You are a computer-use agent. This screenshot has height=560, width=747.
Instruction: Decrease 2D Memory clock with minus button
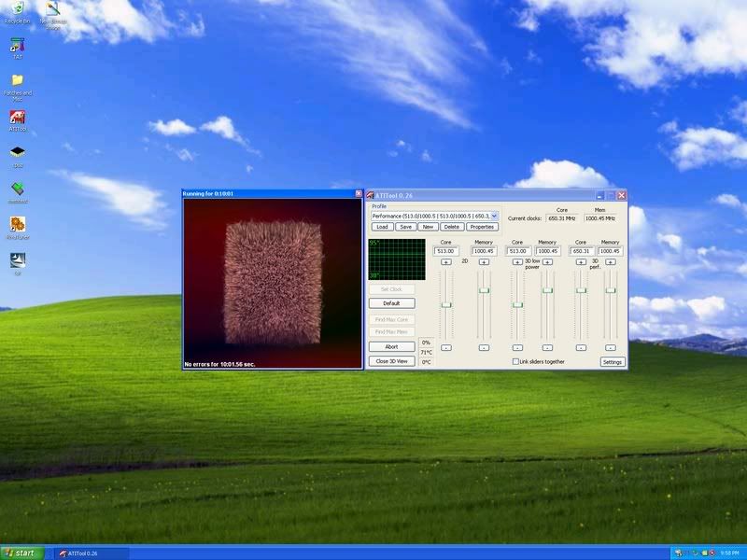pyautogui.click(x=484, y=347)
